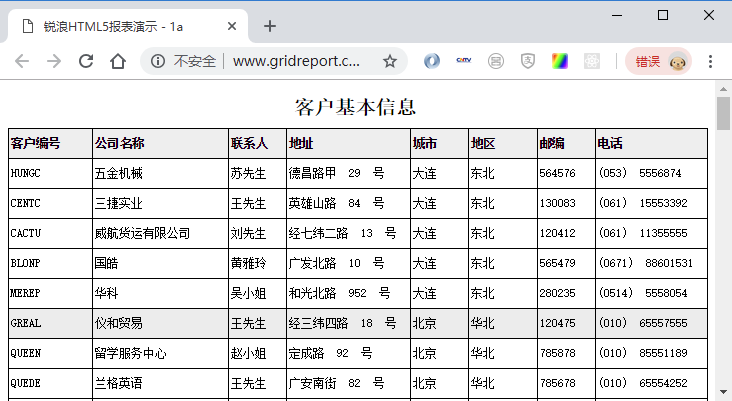Click postcode cell 130083
The height and width of the screenshot is (401, 732).
(x=566, y=204)
